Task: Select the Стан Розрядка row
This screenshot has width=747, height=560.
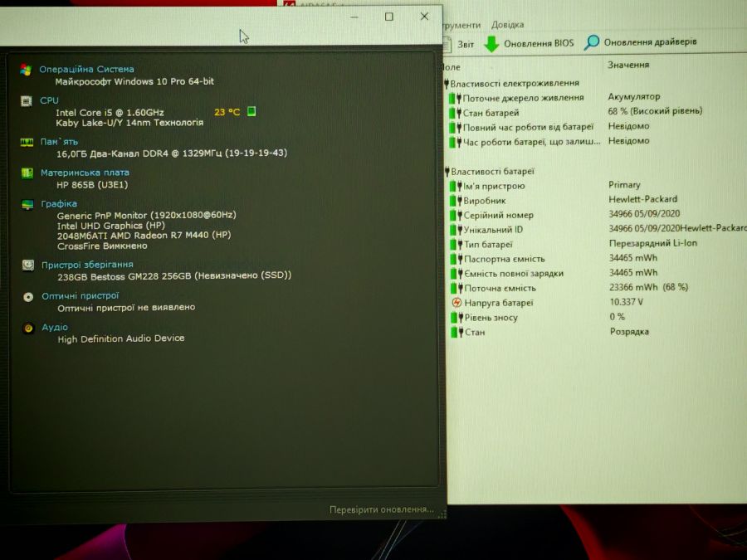Action: [x=550, y=332]
